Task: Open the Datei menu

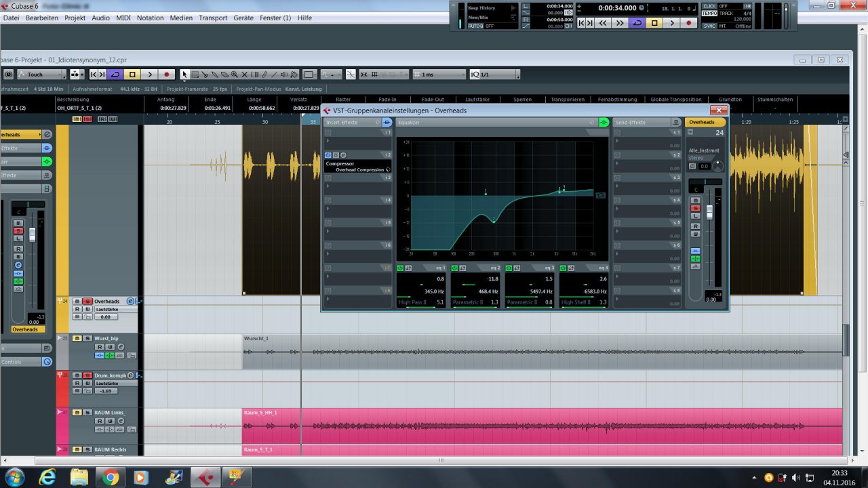Action: click(11, 18)
